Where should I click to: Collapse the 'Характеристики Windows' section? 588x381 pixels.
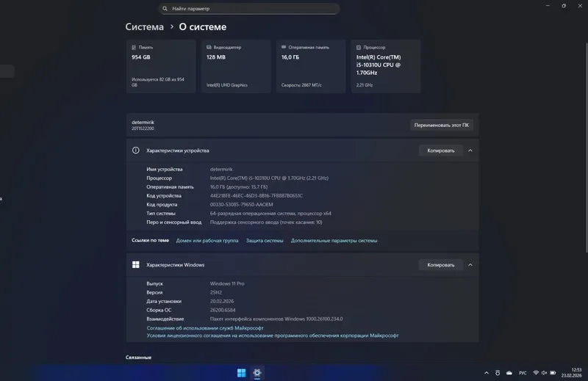(x=470, y=265)
